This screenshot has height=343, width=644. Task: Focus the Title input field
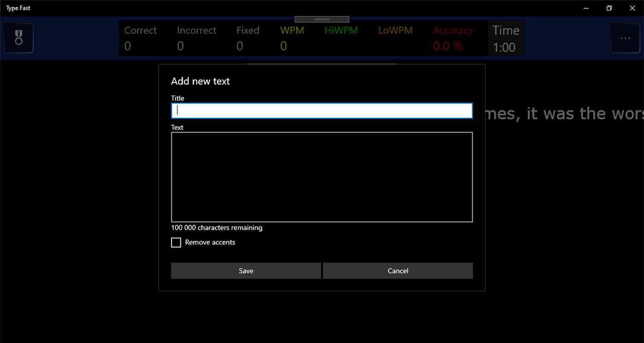321,110
